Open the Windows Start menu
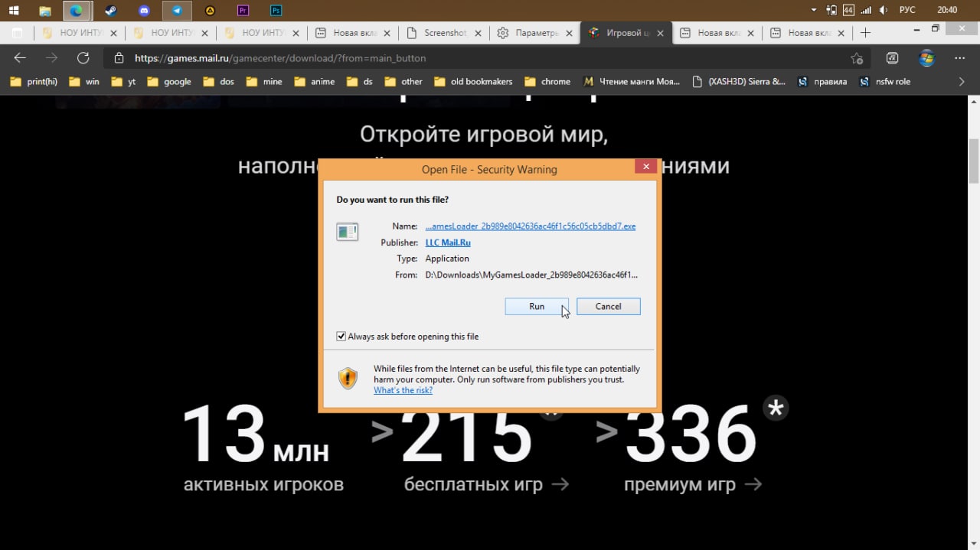980x550 pixels. coord(14,11)
